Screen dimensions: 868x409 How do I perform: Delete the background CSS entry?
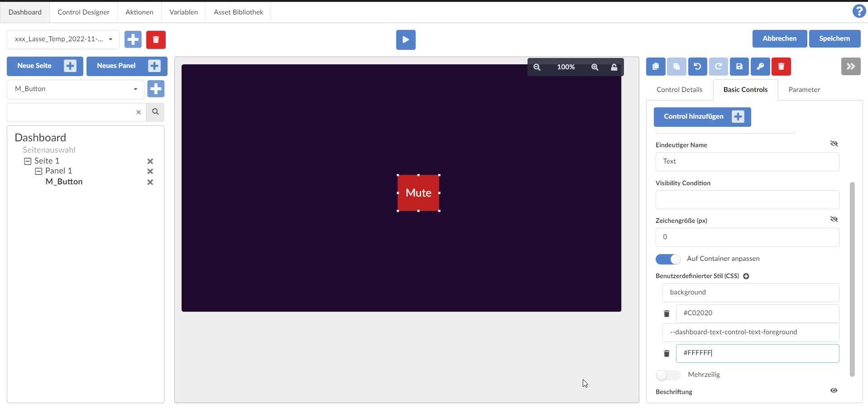point(667,313)
